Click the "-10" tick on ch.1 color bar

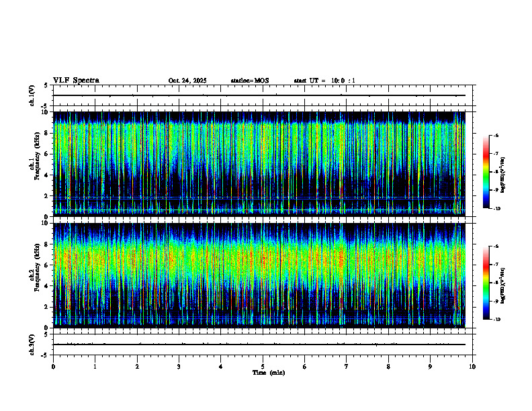tap(497, 209)
